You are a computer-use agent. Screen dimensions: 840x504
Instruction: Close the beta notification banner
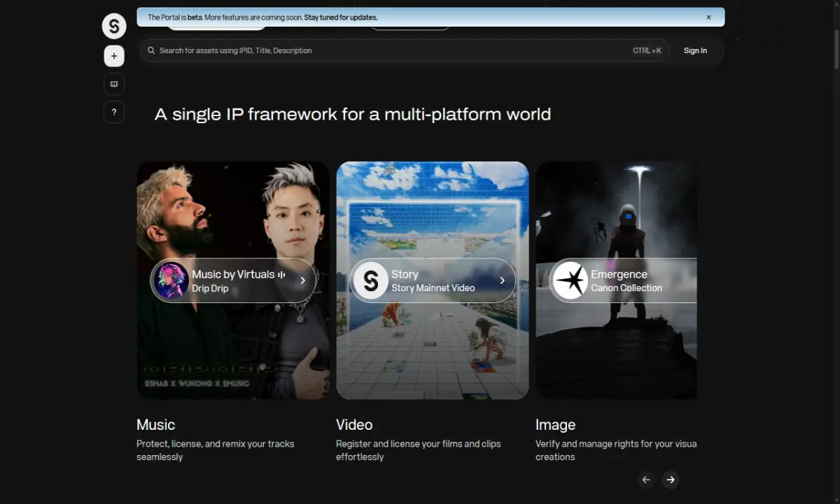[708, 17]
